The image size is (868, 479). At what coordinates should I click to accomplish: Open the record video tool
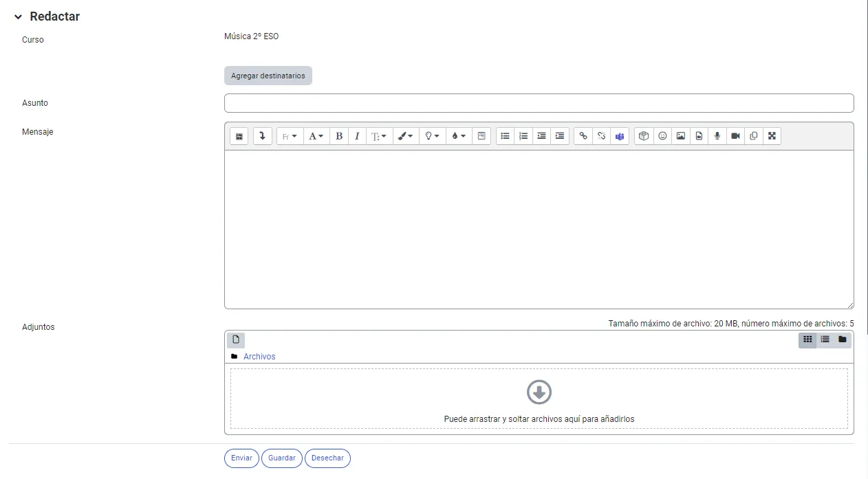click(735, 135)
